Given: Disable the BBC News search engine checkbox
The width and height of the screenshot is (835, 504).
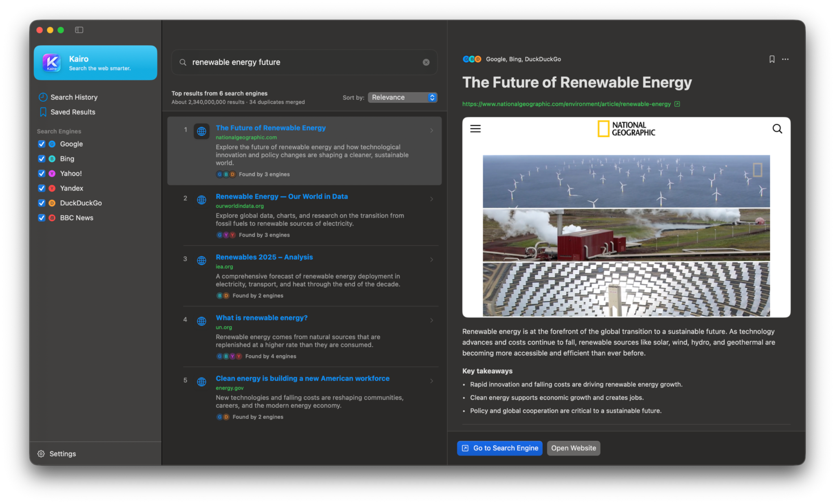Looking at the screenshot, I should [x=42, y=218].
